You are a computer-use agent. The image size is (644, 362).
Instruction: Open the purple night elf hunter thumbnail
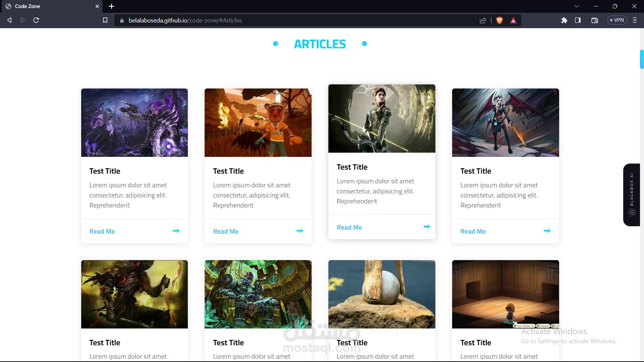135,123
